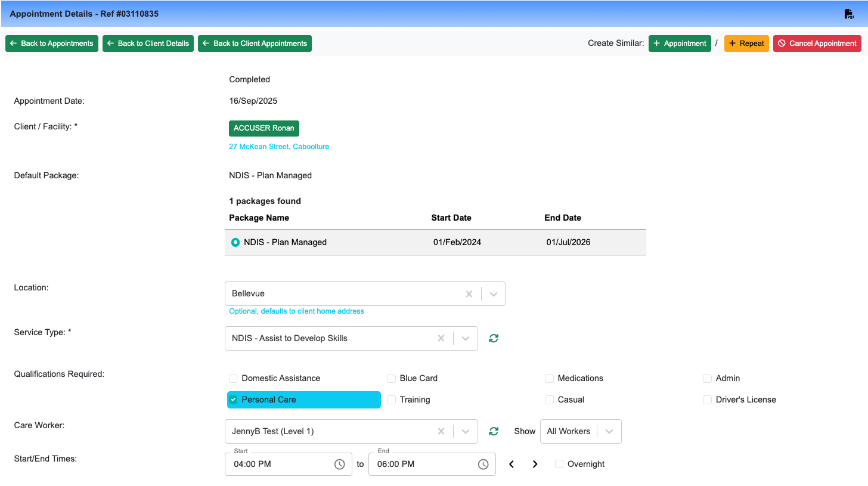
Task: Expand the Location dropdown
Action: pos(493,294)
